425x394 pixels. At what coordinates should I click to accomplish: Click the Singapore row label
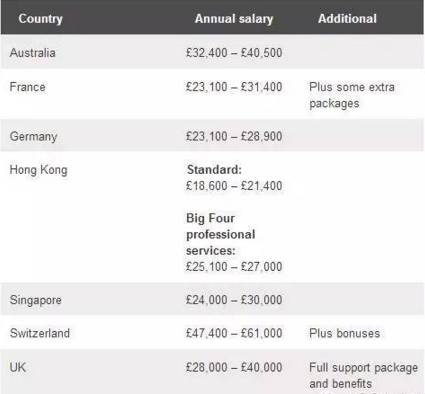(36, 300)
